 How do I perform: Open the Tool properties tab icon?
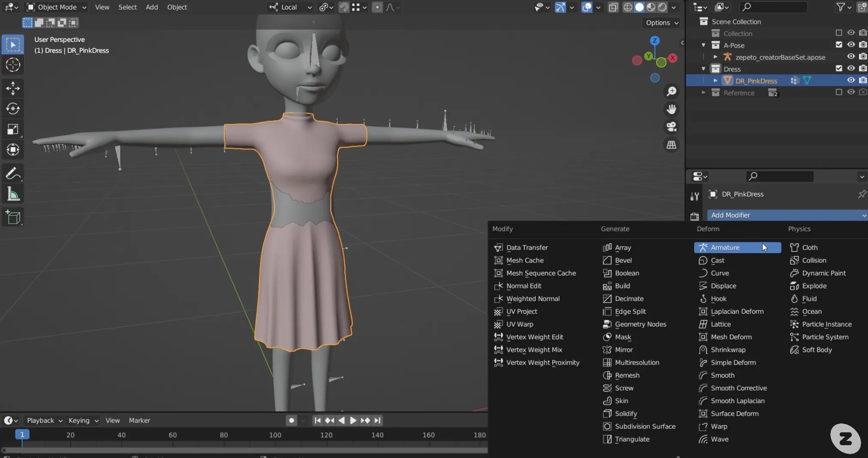coord(694,196)
